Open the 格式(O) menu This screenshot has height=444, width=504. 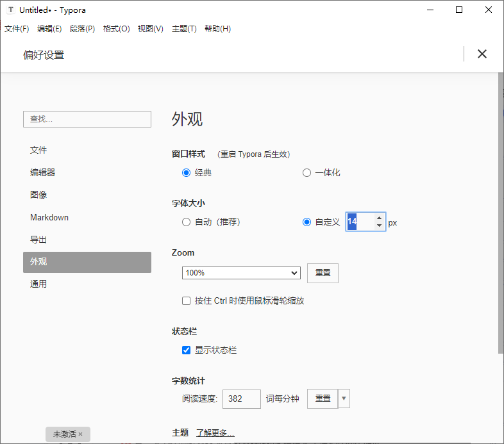116,29
